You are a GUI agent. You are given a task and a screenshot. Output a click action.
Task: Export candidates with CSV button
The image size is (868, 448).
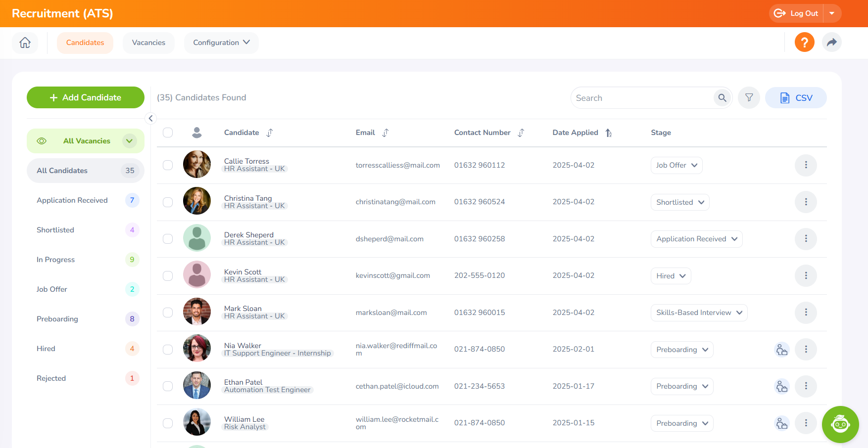(x=795, y=98)
